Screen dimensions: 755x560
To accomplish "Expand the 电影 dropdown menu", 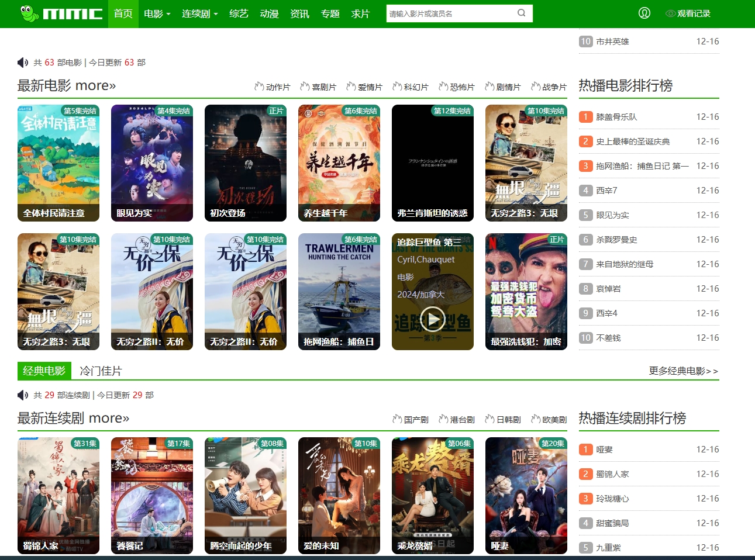I will [x=157, y=13].
